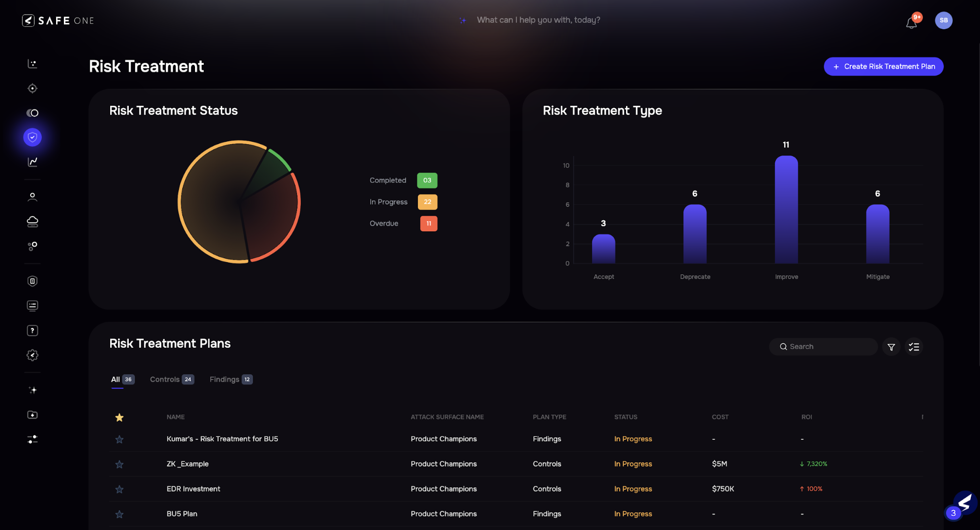980x530 pixels.
Task: Click the green Completed 03 legend badge
Action: (427, 180)
